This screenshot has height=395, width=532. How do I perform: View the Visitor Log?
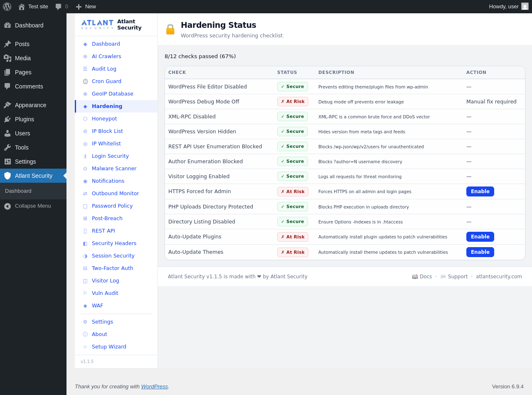(116, 281)
